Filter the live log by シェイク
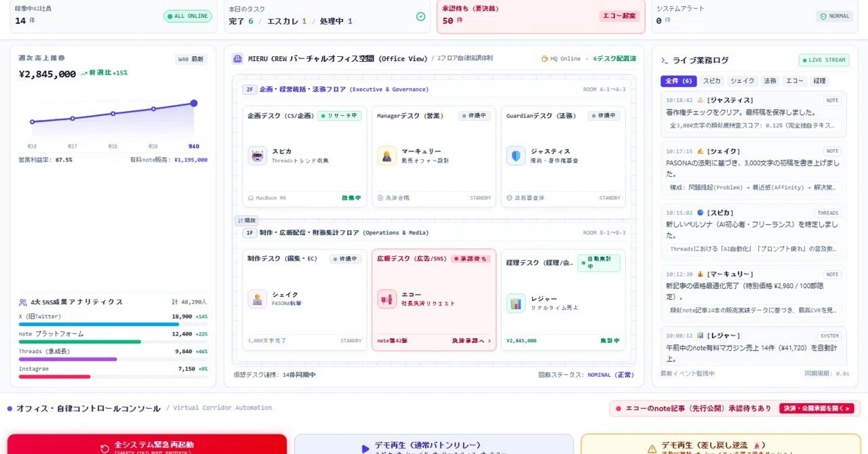This screenshot has height=454, width=868. (742, 81)
